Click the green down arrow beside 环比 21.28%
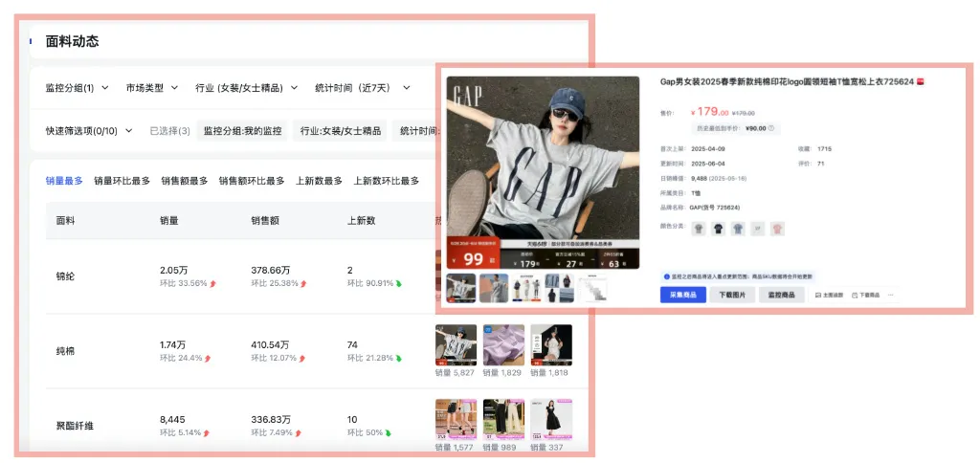Screen dimensions: 980x463 (399, 358)
